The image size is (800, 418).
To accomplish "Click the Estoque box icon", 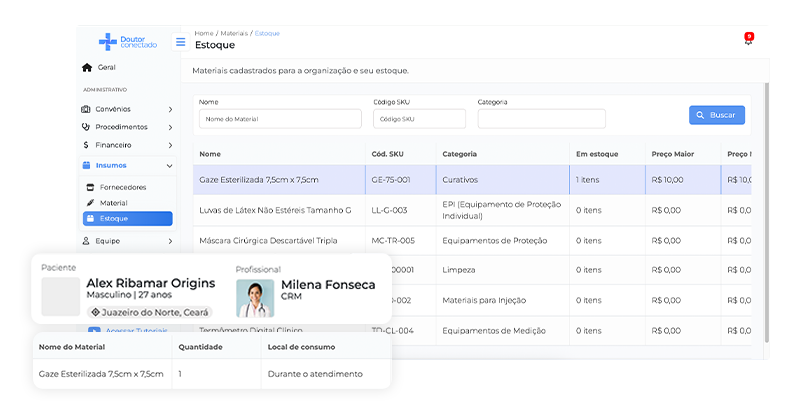I will (x=90, y=218).
